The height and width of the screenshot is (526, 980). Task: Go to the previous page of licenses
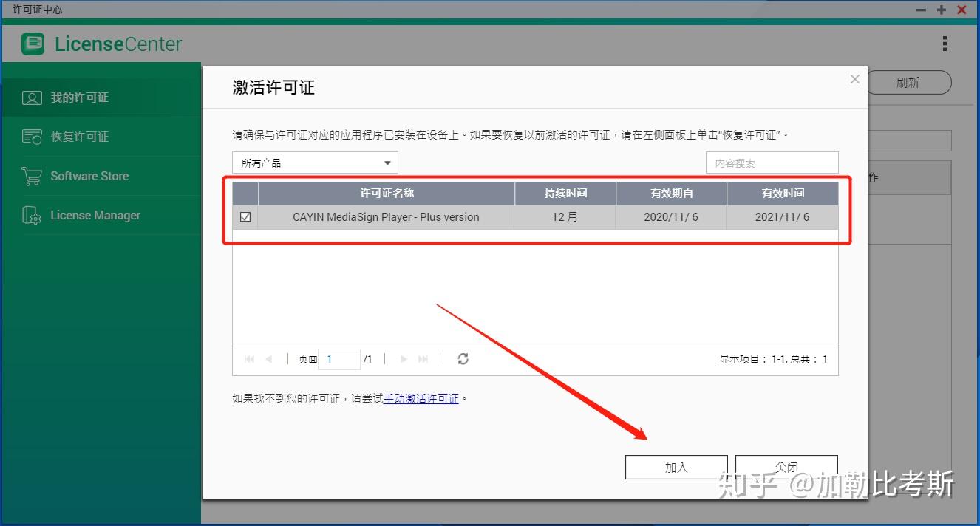click(x=268, y=359)
